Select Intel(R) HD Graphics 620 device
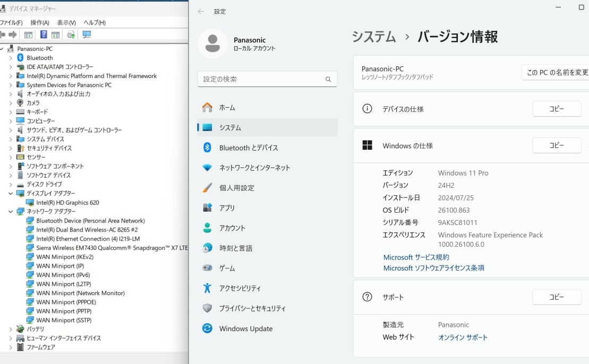This screenshot has width=589, height=364. coord(67,203)
